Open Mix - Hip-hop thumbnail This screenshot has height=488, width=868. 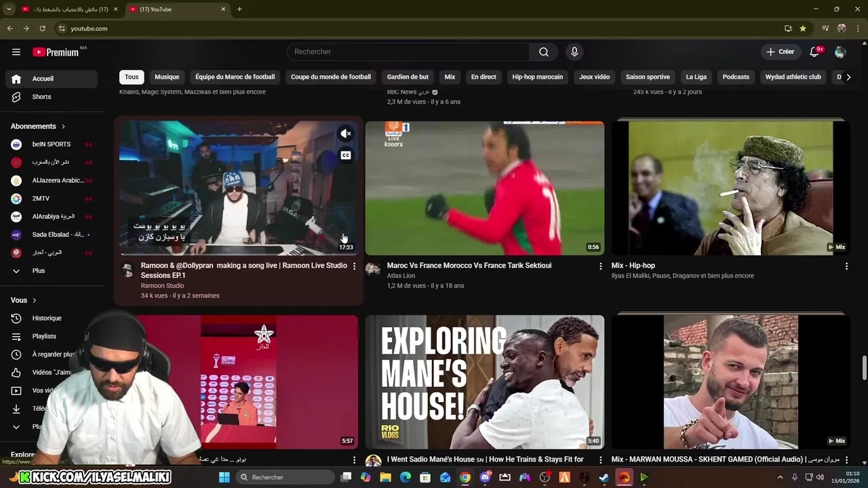(731, 188)
